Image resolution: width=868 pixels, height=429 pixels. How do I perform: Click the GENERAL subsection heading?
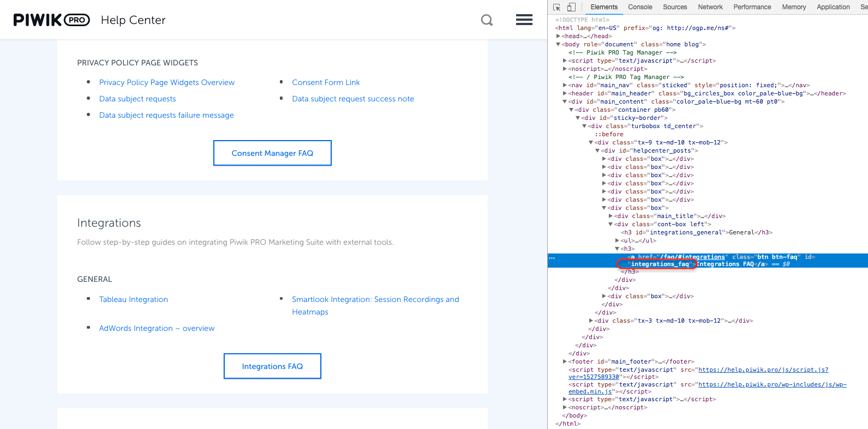[x=94, y=279]
